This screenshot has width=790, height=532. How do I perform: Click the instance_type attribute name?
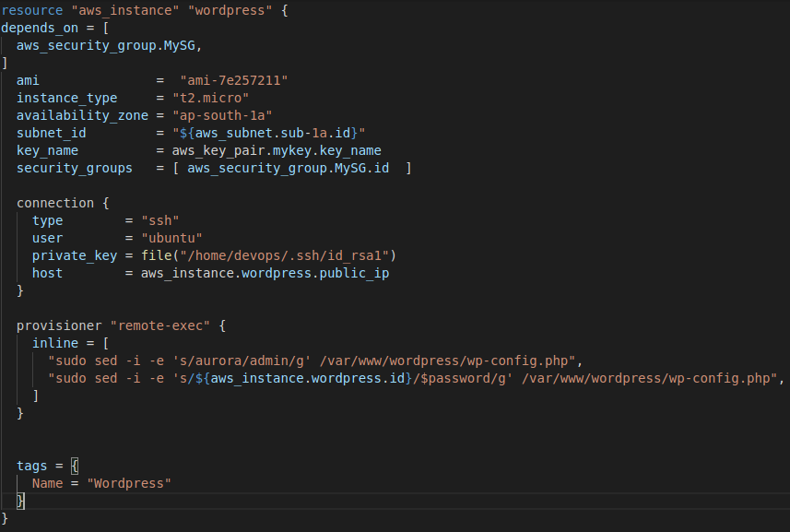click(67, 99)
